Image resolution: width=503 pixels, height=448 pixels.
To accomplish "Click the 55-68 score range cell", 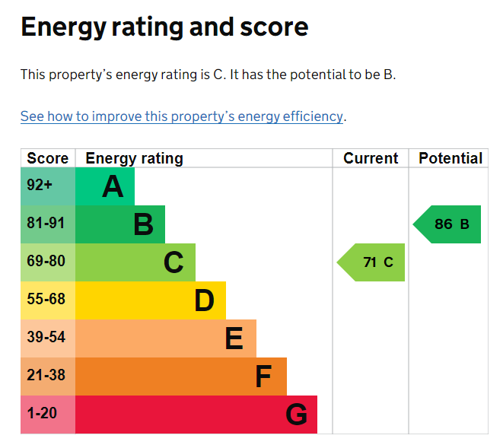I will point(48,300).
